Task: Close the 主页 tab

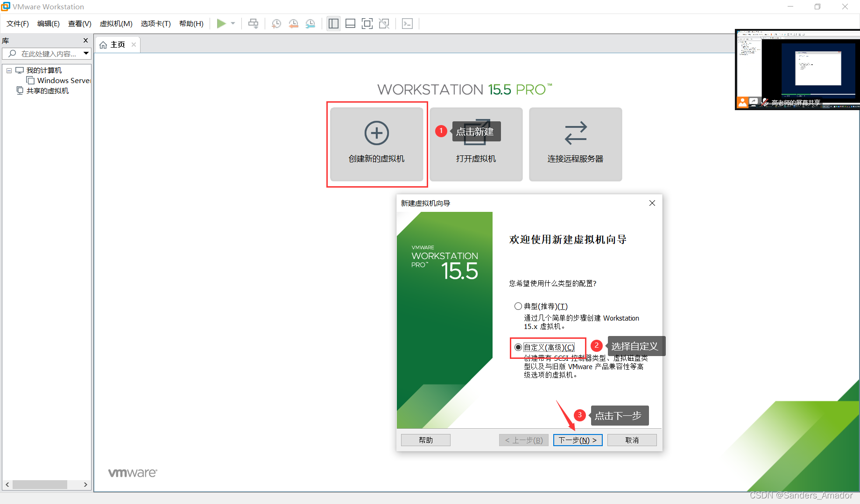Action: [134, 44]
